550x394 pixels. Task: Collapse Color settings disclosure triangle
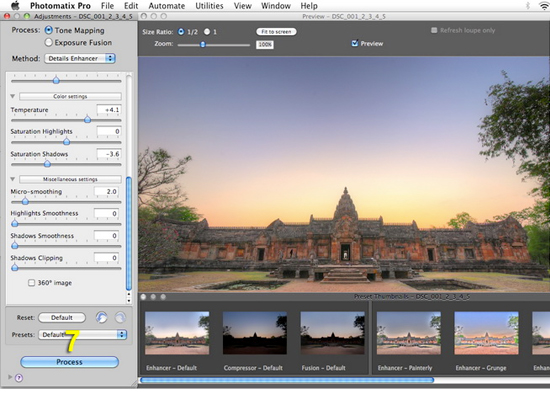coord(13,96)
